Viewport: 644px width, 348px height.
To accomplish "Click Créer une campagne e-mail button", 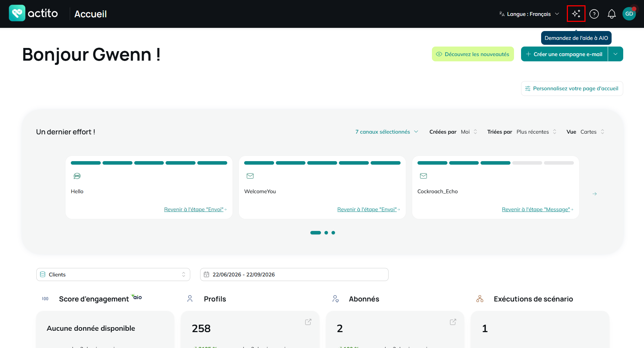I will click(564, 54).
